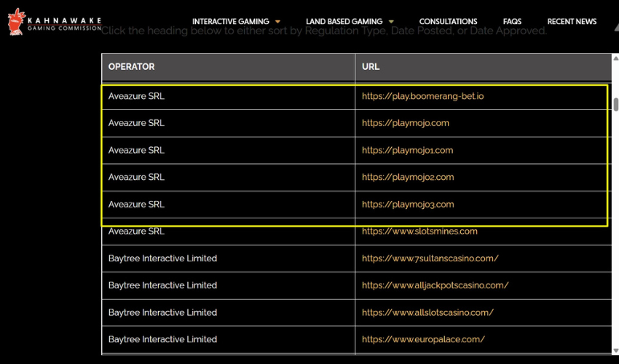Viewport: 619px width, 364px height.
Task: Open the Recent News page
Action: [x=572, y=21]
